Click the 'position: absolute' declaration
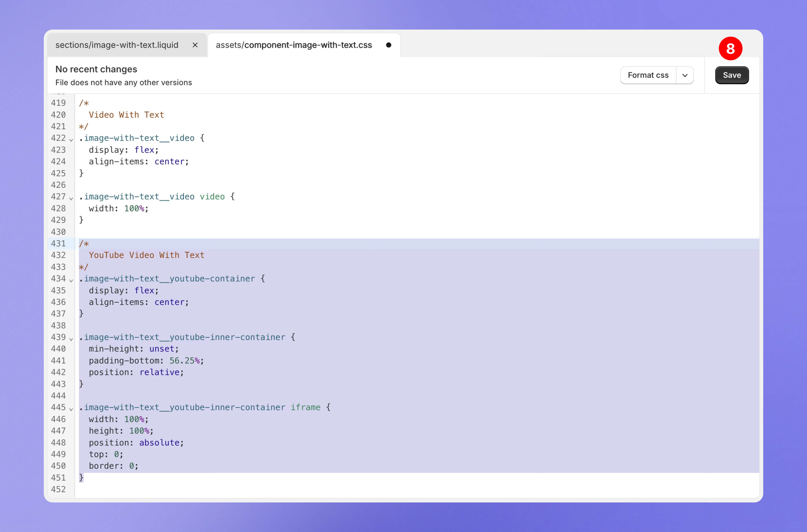807x532 pixels. tap(136, 443)
